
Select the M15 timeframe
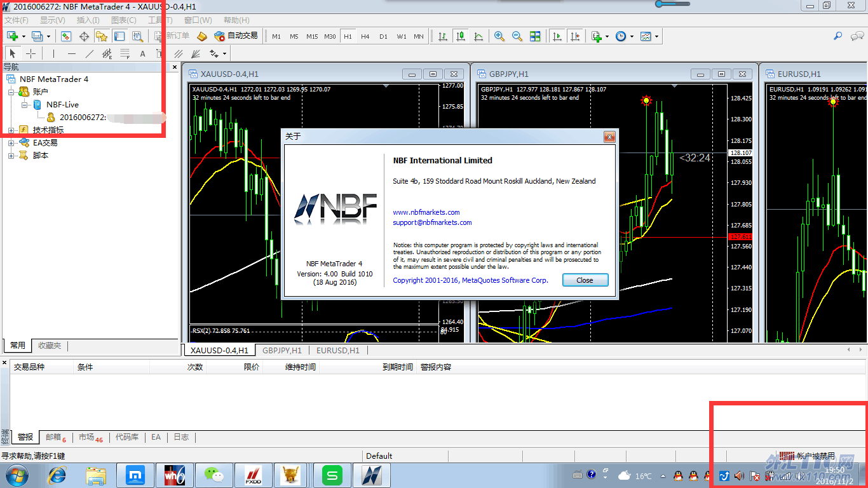[312, 36]
